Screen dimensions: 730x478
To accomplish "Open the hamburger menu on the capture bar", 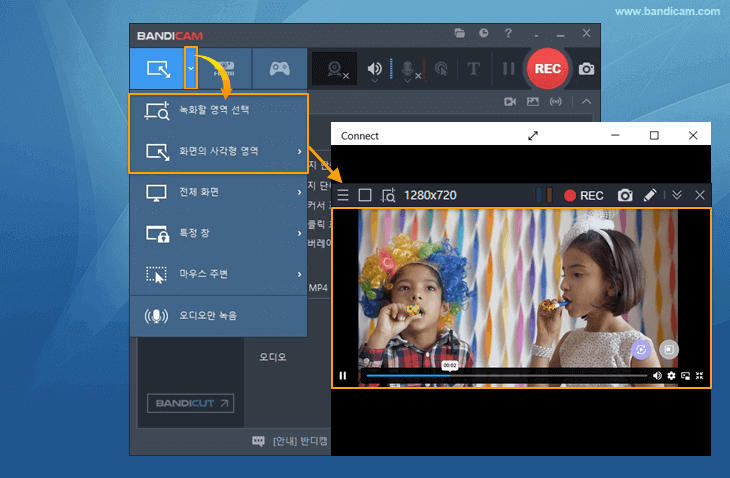I will (343, 195).
